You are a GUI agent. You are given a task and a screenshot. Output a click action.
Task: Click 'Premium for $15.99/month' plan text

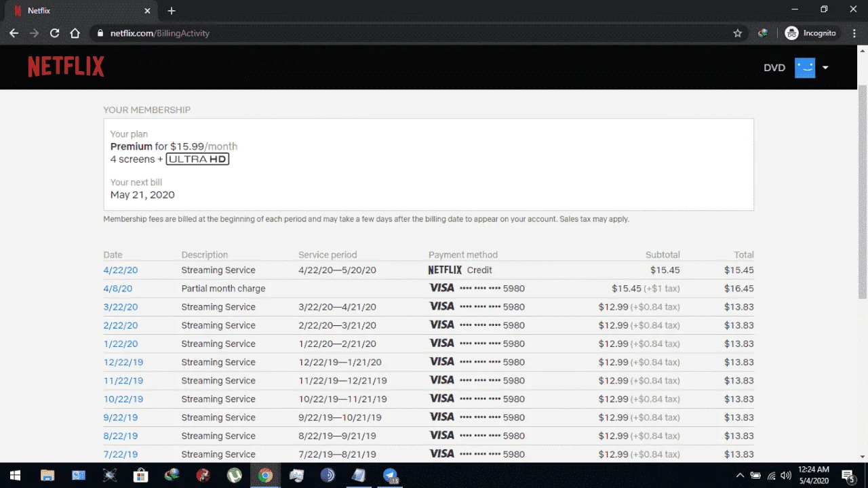[x=174, y=146]
